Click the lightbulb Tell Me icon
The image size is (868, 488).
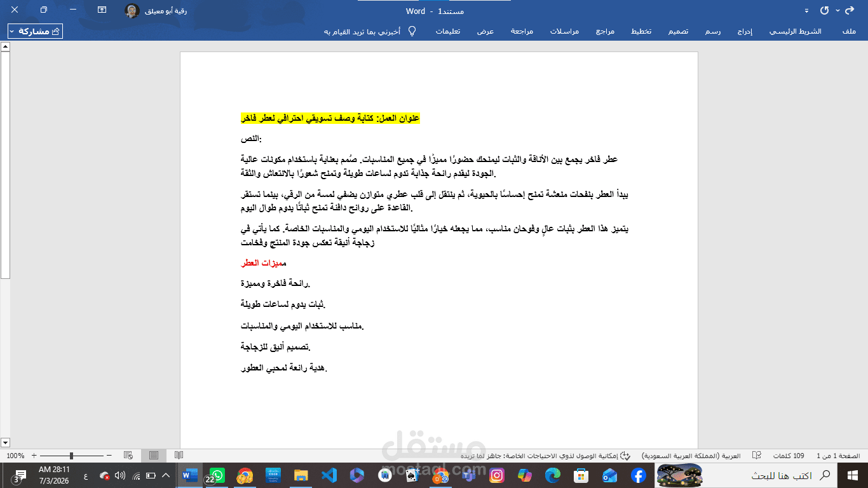[412, 31]
